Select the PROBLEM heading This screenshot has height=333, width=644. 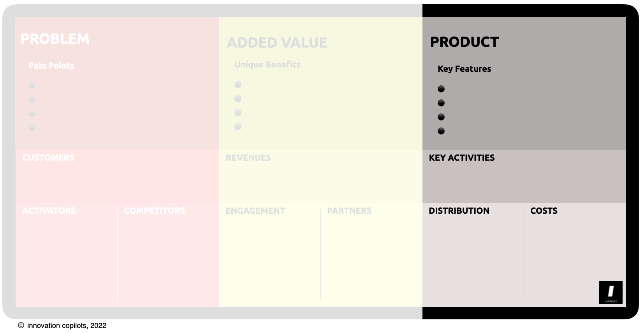click(x=55, y=39)
